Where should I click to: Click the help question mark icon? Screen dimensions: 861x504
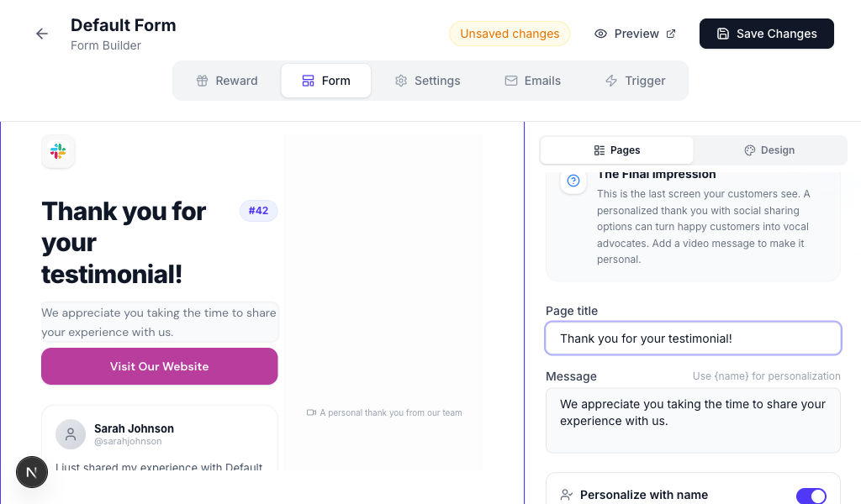(x=573, y=181)
